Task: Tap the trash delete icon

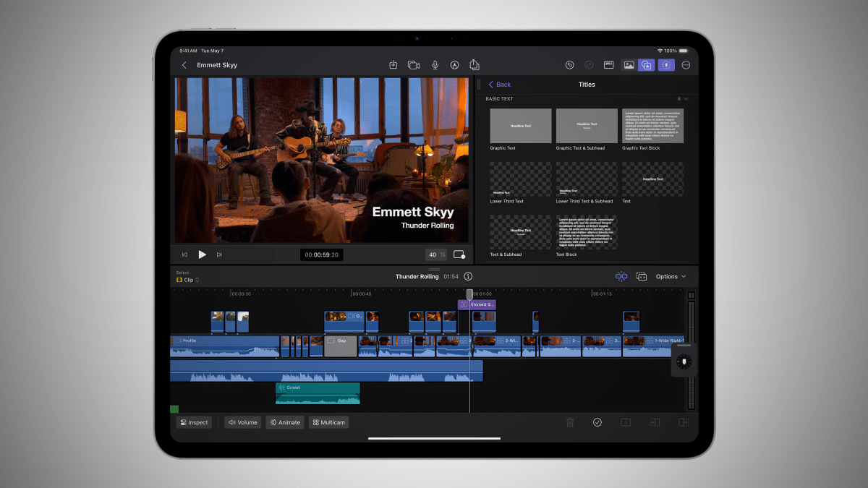Action: 570,422
